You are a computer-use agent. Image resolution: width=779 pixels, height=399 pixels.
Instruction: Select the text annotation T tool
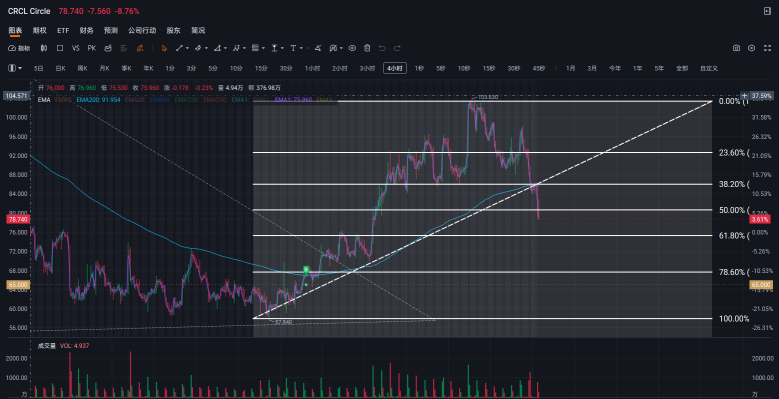click(x=293, y=48)
